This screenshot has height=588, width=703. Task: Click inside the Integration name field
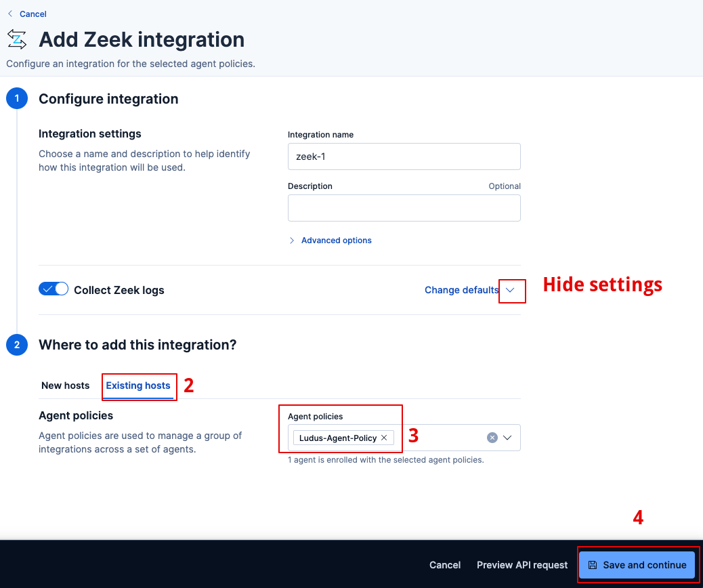click(404, 156)
